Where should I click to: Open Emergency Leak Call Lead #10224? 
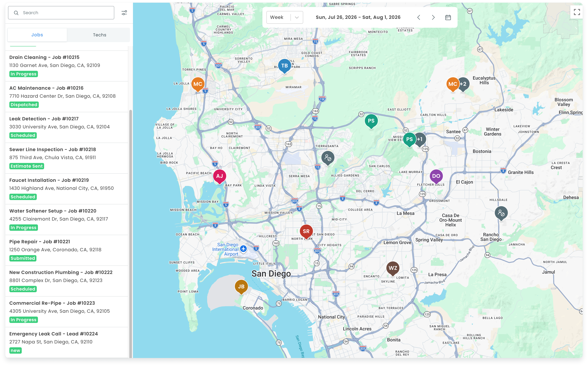pos(67,342)
